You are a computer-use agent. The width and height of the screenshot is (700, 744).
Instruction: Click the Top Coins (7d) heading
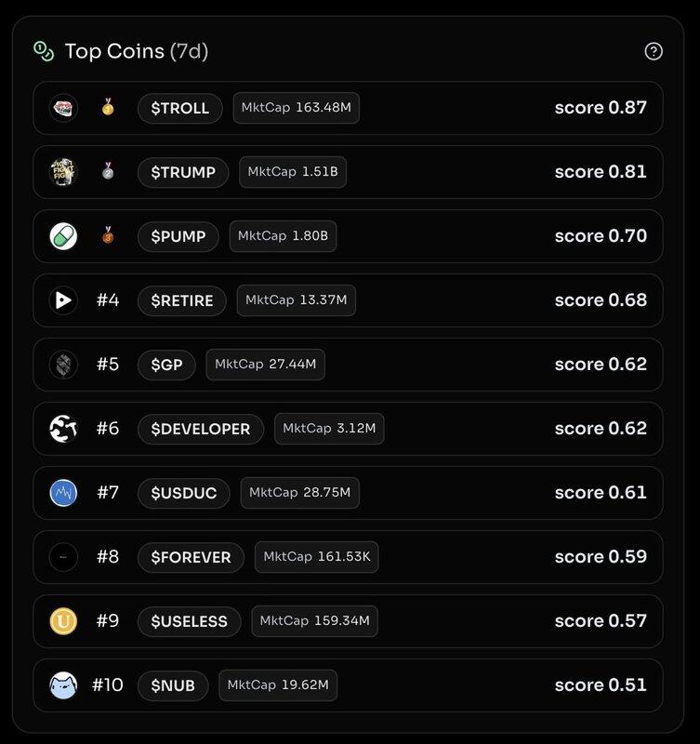click(137, 51)
